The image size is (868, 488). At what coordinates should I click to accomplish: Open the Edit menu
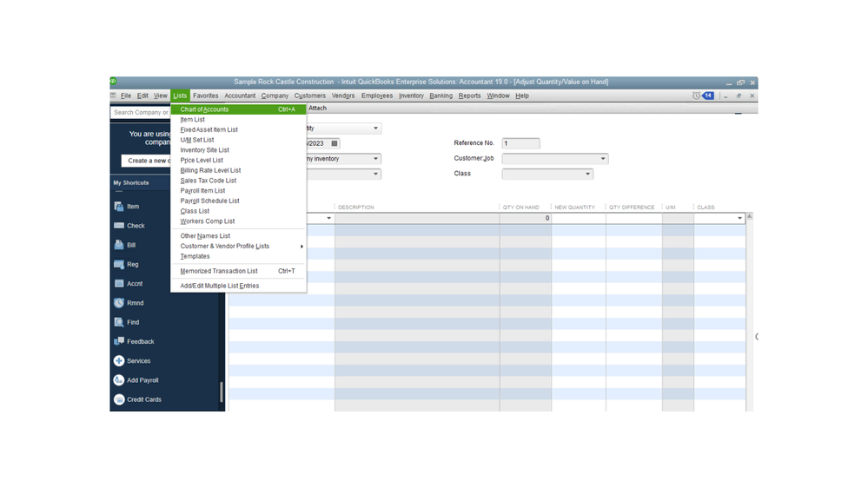pos(142,96)
